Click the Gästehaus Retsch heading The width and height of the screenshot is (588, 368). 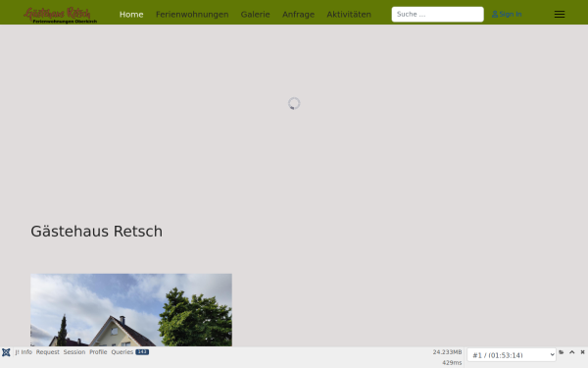coord(96,232)
